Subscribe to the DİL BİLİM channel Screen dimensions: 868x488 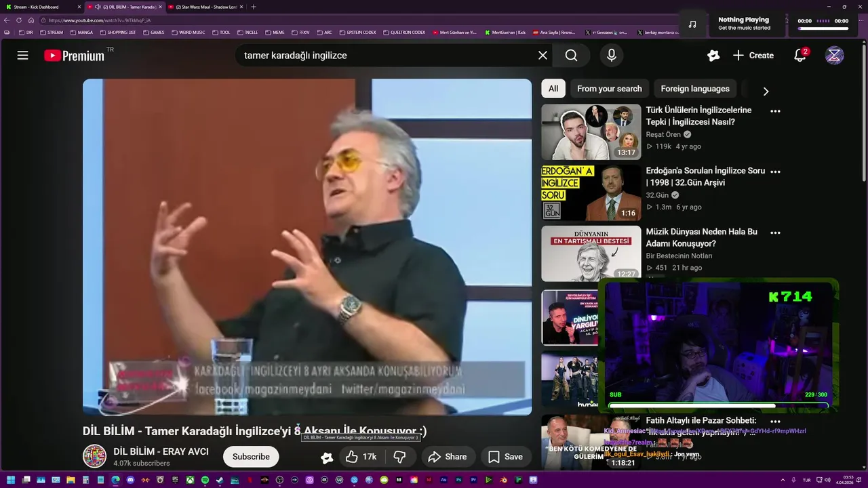[x=251, y=457]
